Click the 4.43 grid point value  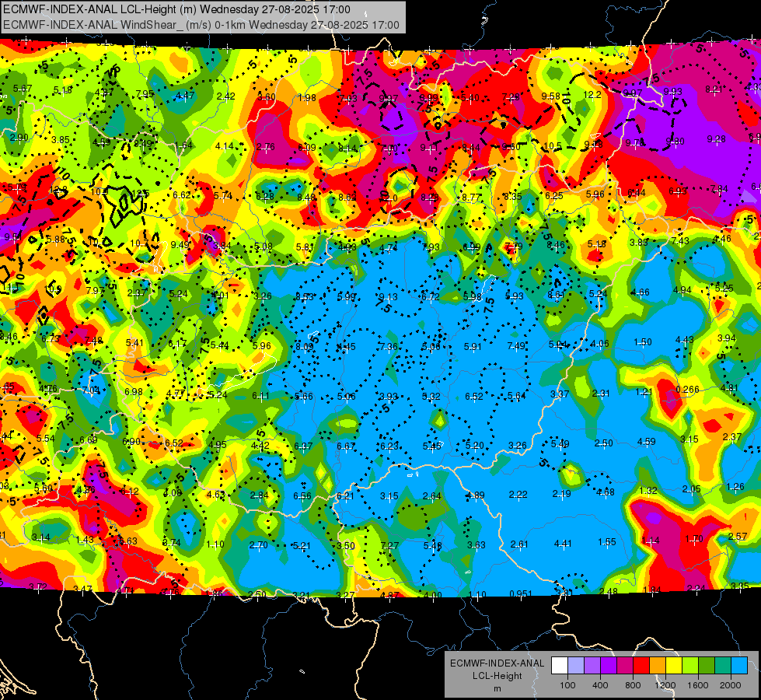(684, 340)
